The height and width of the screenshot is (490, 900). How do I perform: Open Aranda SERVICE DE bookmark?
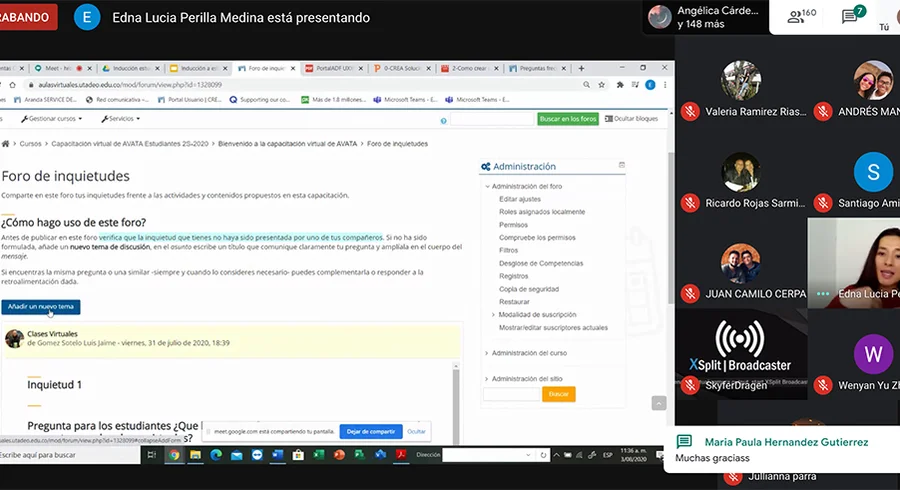45,100
